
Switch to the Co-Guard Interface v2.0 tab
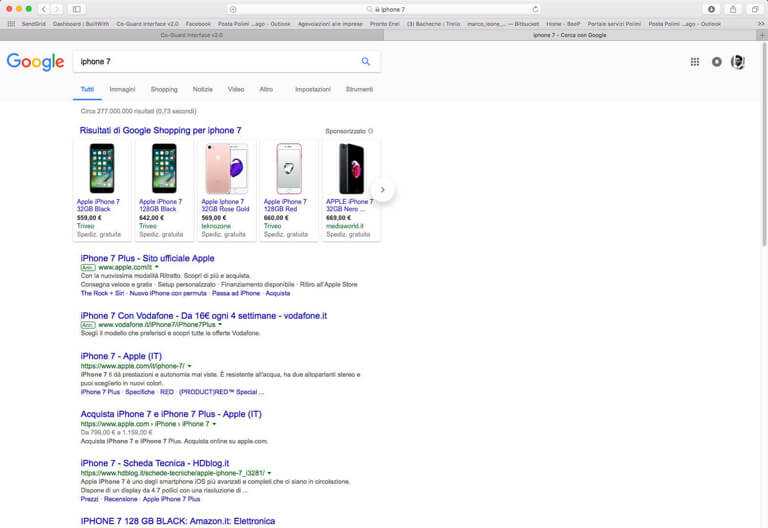click(x=192, y=35)
